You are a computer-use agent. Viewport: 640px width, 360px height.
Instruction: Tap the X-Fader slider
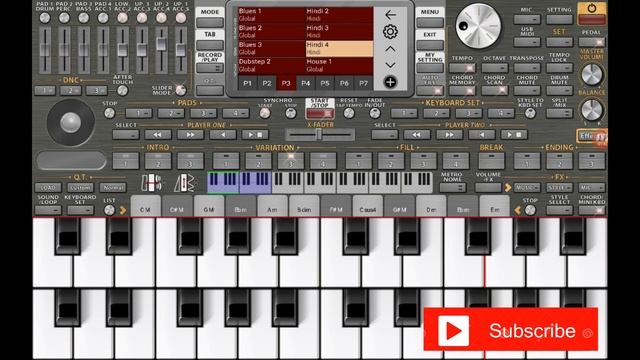320,134
